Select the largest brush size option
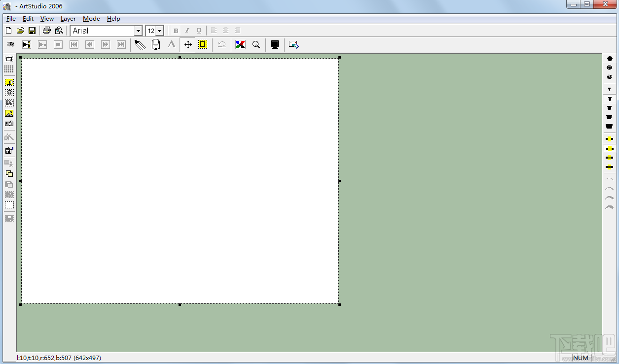Viewport: 619px width, 364px height. tap(610, 127)
